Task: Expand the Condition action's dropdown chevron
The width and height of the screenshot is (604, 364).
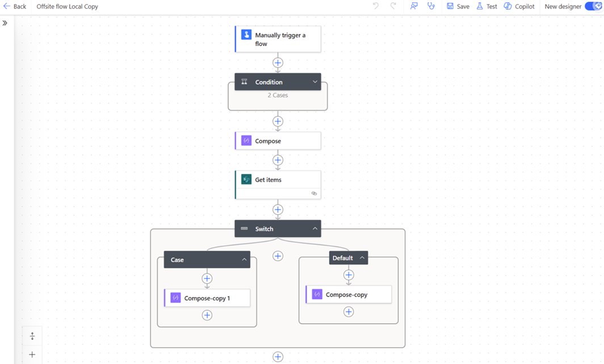Action: point(314,82)
